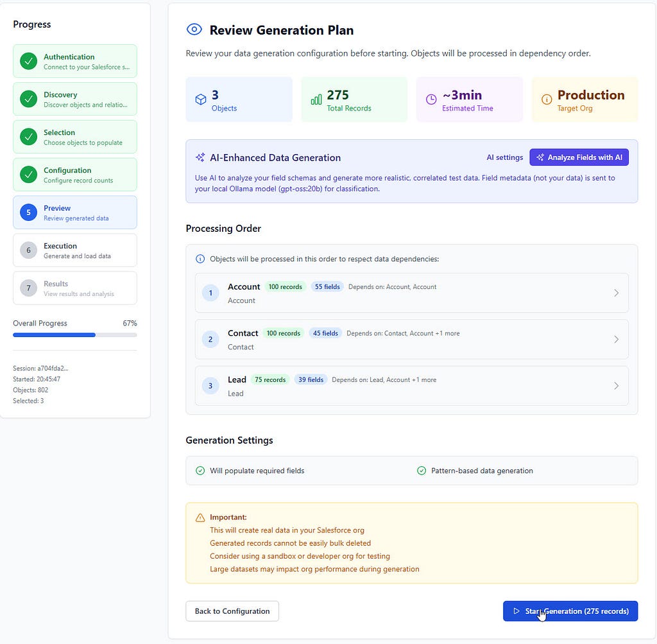
Task: Click the 'Will populate required fields' check icon
Action: click(200, 471)
